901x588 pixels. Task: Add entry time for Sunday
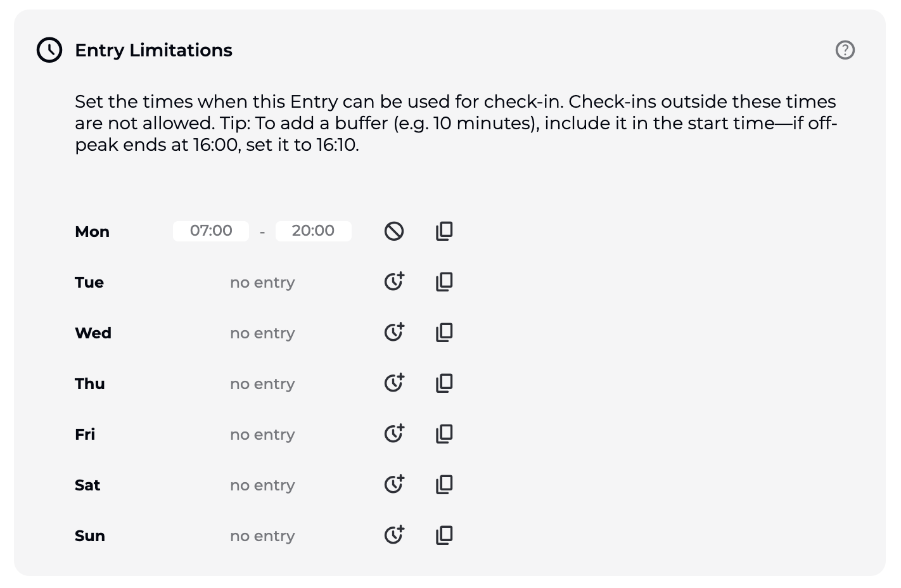point(393,535)
